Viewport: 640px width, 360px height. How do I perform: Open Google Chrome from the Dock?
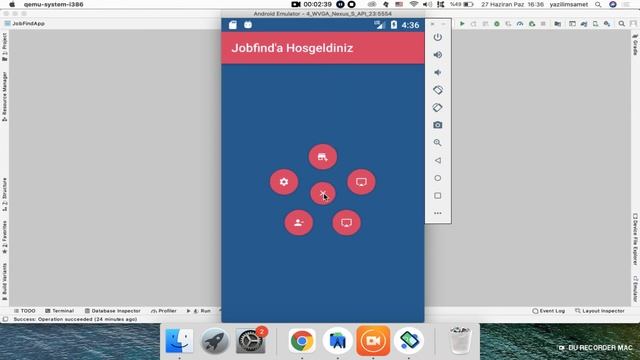302,340
